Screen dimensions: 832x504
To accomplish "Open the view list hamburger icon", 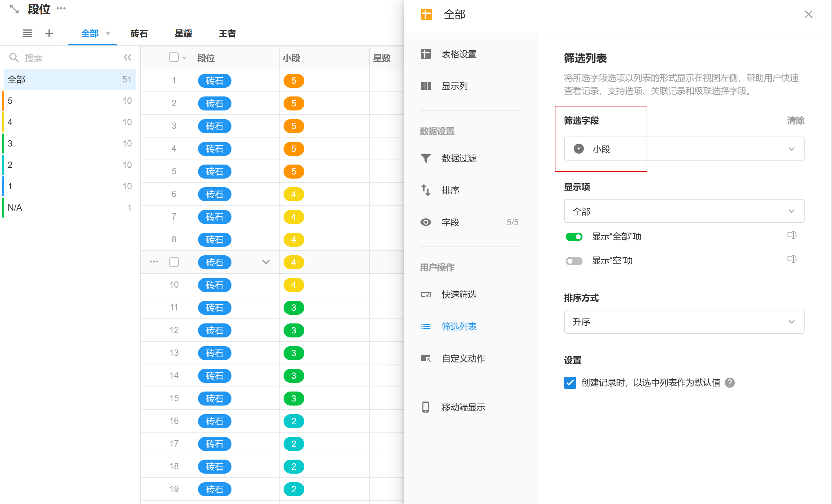I will click(28, 33).
